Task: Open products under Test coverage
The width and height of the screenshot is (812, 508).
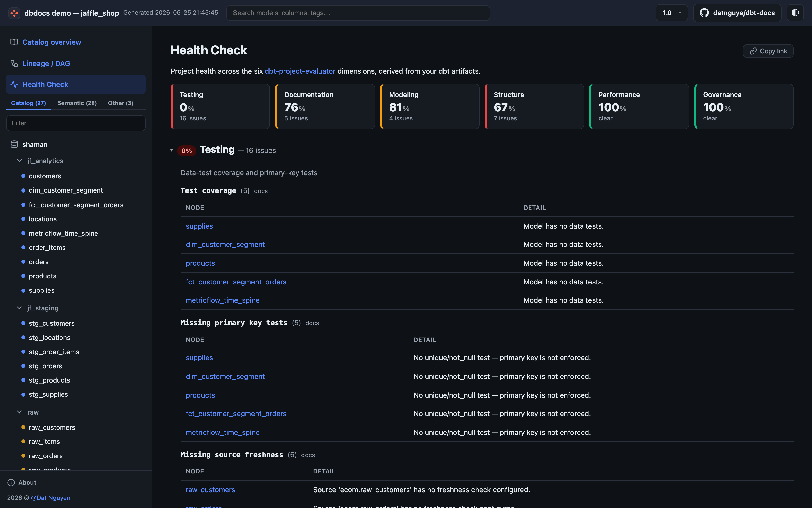Action: pyautogui.click(x=200, y=263)
